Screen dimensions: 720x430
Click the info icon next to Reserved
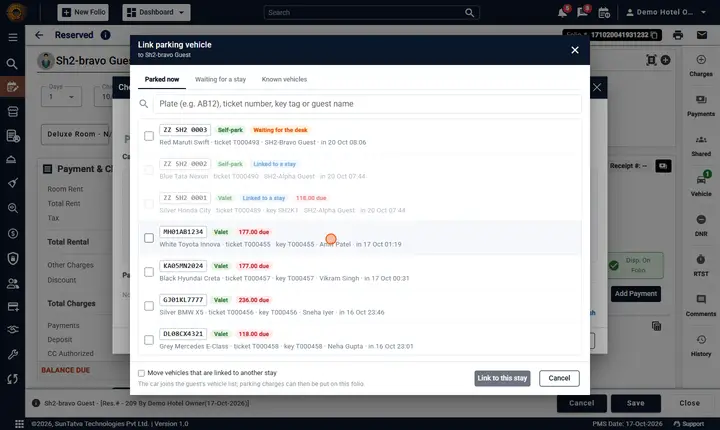pos(105,35)
